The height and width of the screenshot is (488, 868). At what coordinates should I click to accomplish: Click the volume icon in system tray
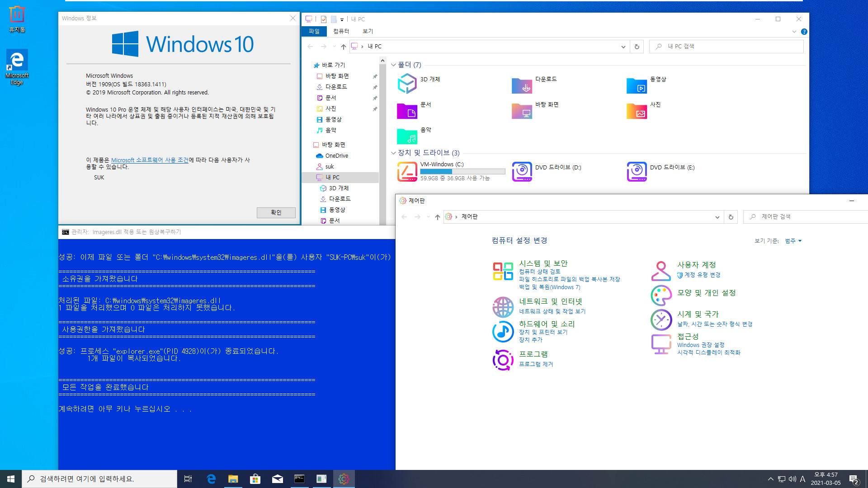pos(792,479)
